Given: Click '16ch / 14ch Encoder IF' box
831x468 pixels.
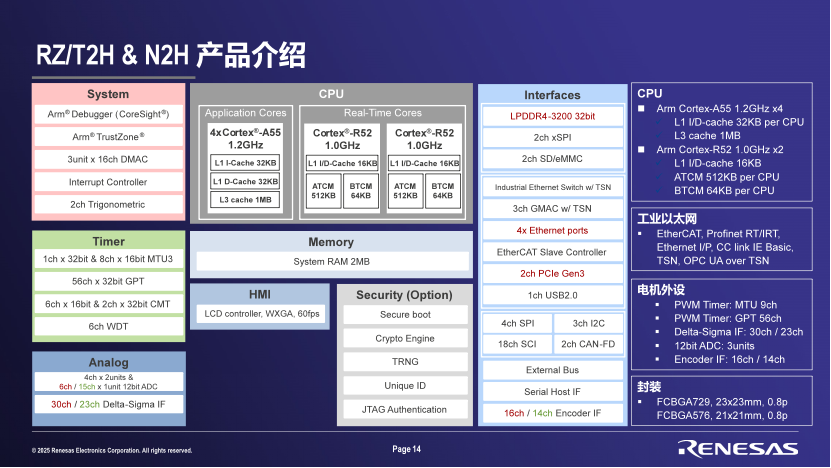Looking at the screenshot, I should (x=552, y=413).
